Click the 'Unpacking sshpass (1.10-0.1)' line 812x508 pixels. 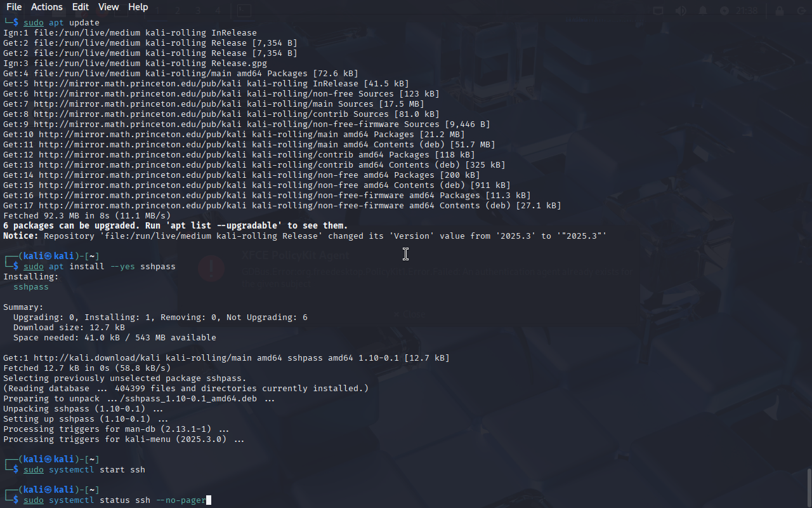pyautogui.click(x=84, y=409)
